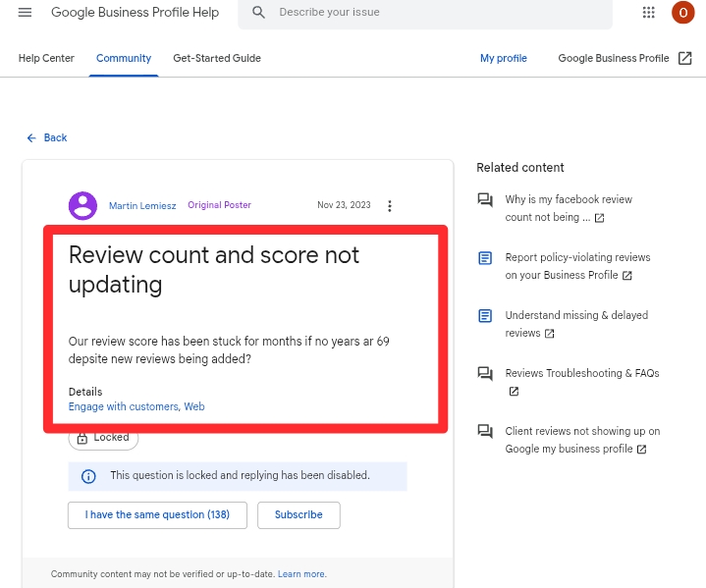
Task: Click external-link icon after 'Google my business profile'
Action: [642, 450]
